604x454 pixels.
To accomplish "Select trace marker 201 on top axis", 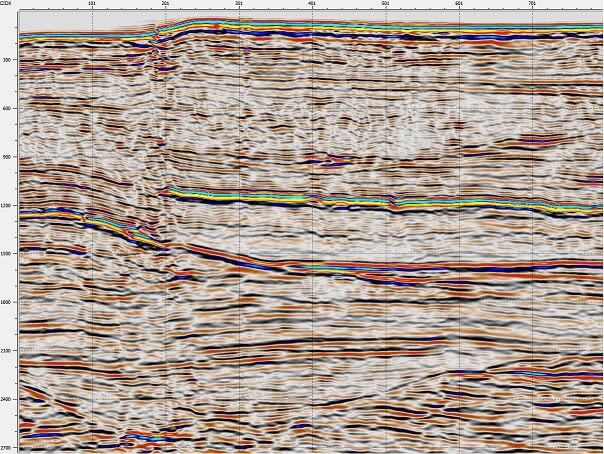I will pos(166,4).
